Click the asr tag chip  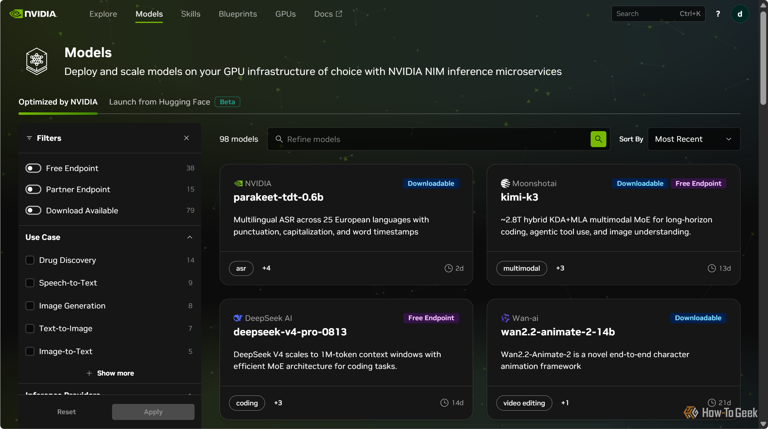pos(241,268)
